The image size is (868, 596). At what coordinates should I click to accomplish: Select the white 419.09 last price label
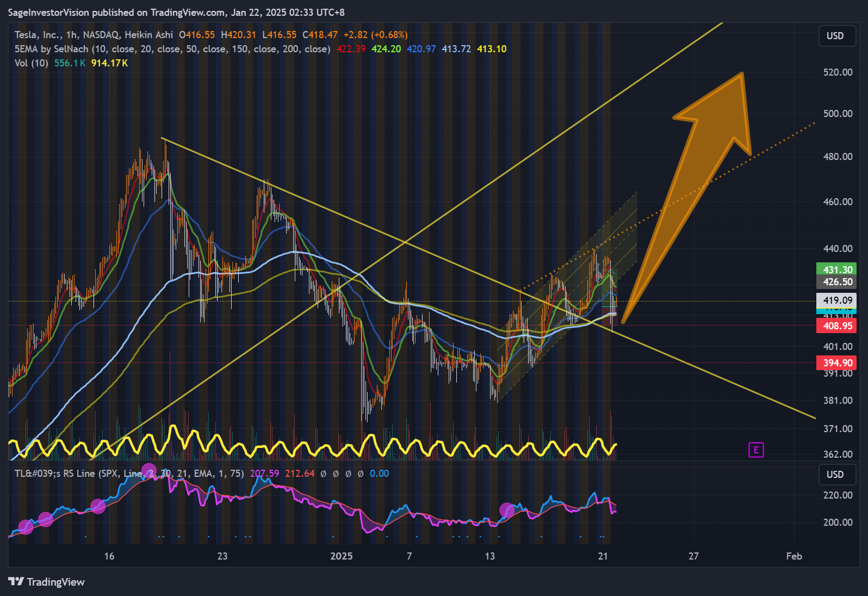[x=836, y=300]
